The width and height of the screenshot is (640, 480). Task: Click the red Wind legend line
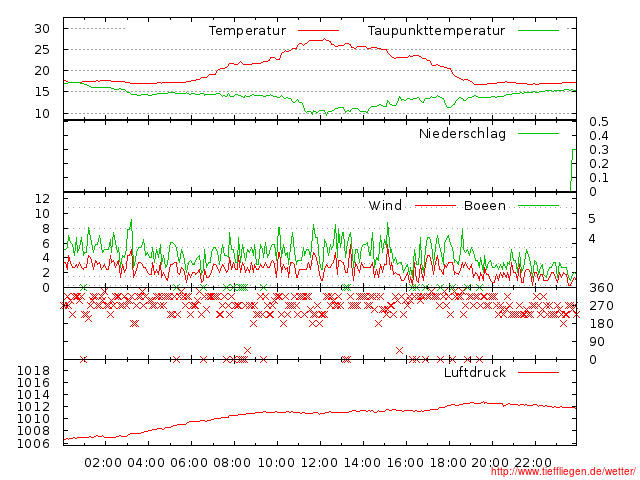click(435, 205)
